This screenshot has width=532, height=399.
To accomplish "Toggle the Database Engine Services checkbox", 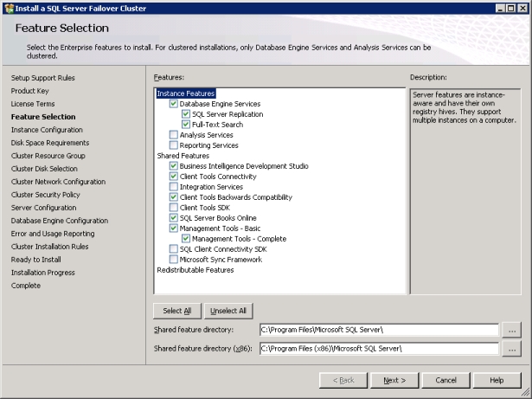I will (x=175, y=104).
